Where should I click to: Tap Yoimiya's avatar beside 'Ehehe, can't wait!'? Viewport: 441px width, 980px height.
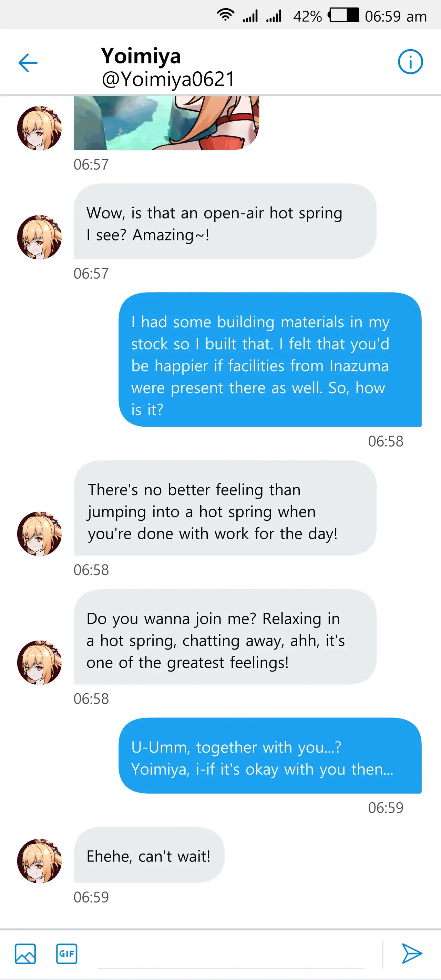point(40,860)
